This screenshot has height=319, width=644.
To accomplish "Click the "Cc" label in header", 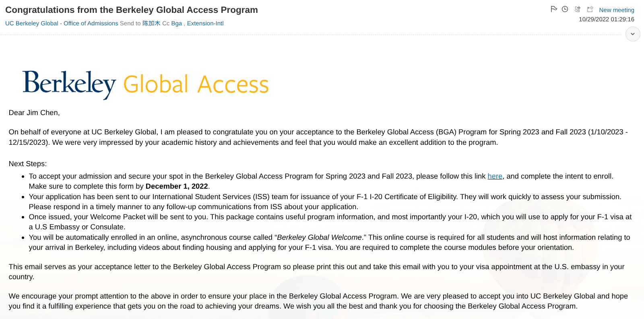I will pyautogui.click(x=166, y=23).
